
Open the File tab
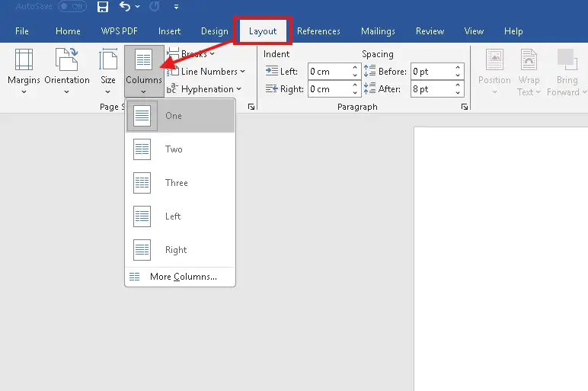(x=22, y=31)
